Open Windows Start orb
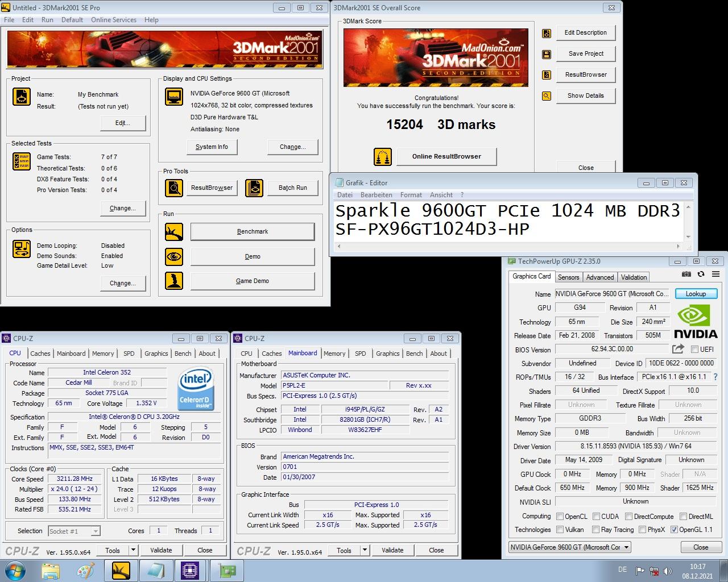Screen dimensions: 728x582 click(15, 570)
